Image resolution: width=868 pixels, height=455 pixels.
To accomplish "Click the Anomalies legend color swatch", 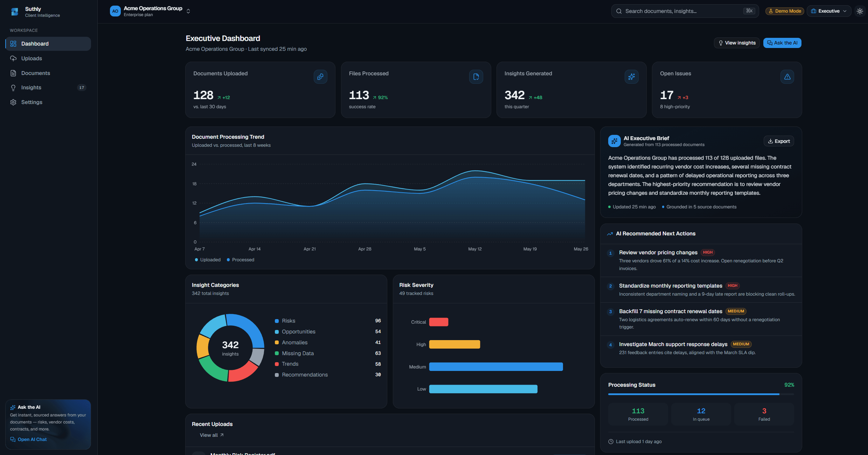I will [277, 343].
